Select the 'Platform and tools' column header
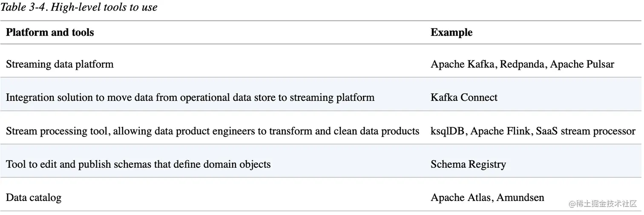 click(x=50, y=32)
